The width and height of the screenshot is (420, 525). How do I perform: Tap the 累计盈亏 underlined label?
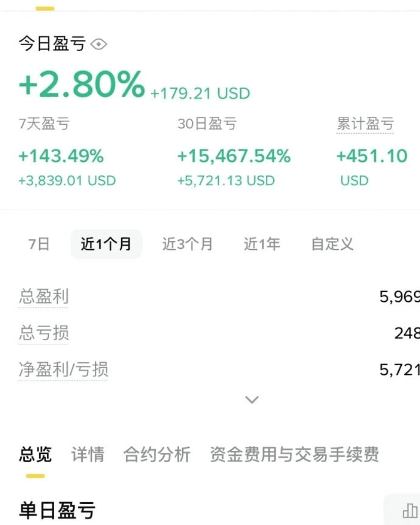tap(365, 124)
